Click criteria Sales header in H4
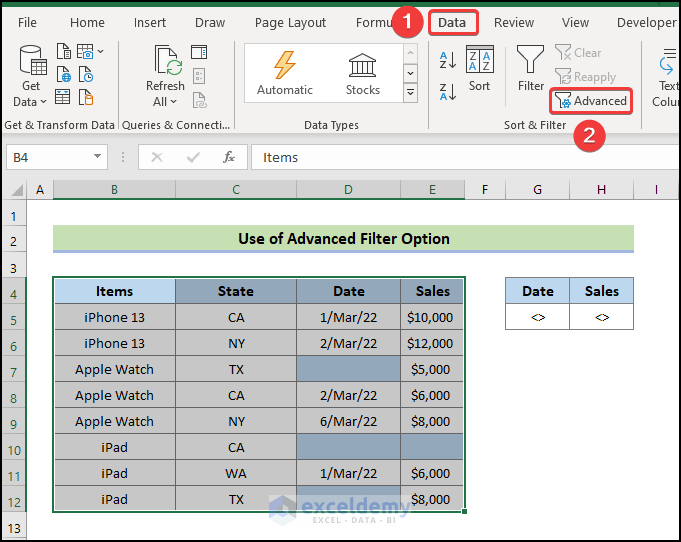Viewport: 681px width, 542px height. (602, 291)
